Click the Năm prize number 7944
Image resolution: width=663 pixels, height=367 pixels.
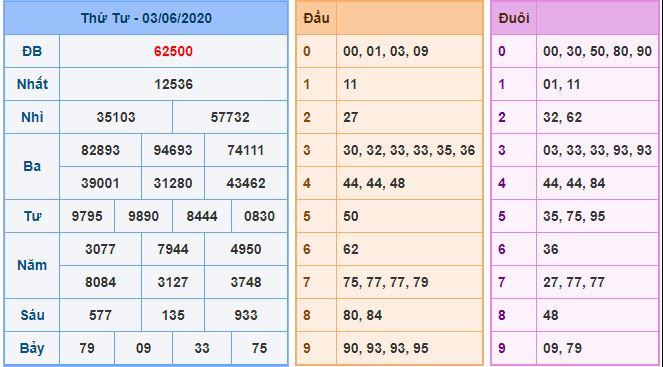pyautogui.click(x=173, y=249)
